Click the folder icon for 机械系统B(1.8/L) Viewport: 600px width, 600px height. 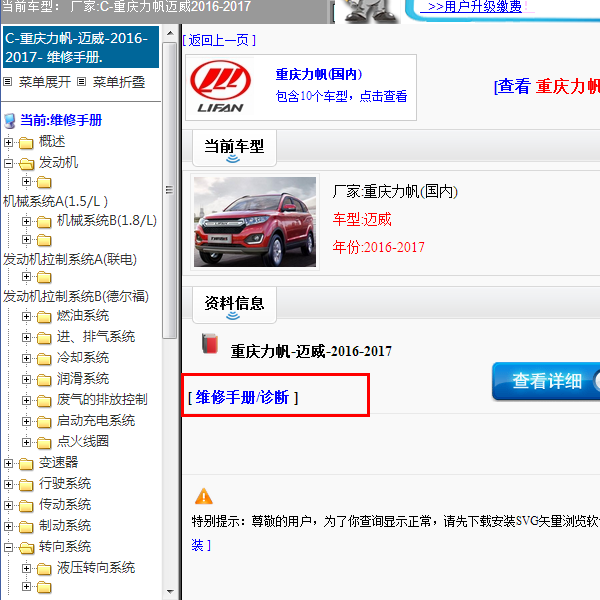point(44,222)
